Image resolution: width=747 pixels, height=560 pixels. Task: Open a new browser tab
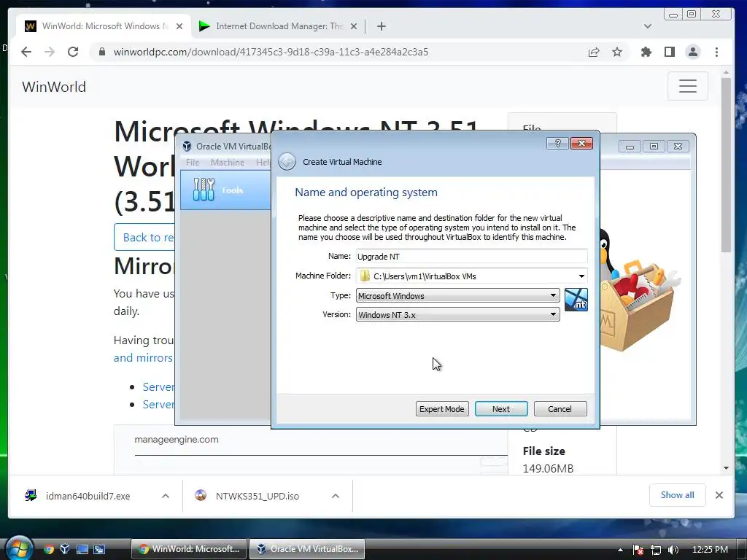coord(381,26)
